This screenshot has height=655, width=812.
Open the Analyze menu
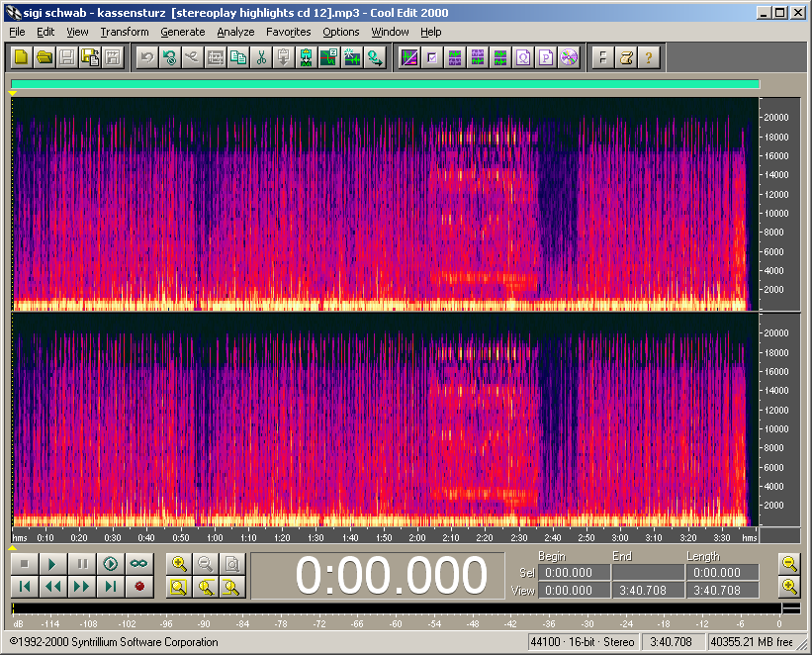point(235,32)
